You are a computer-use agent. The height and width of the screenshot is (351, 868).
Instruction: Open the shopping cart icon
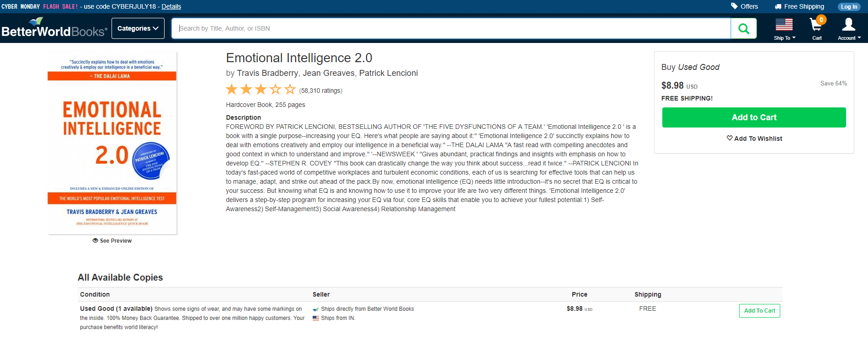(x=817, y=29)
